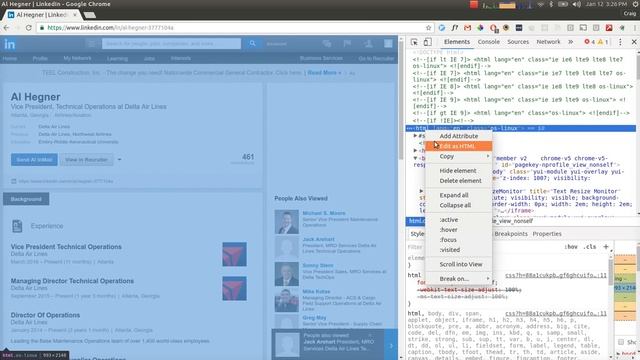Go back with the browser back arrow
This screenshot has width=640, height=360.
coord(6,28)
